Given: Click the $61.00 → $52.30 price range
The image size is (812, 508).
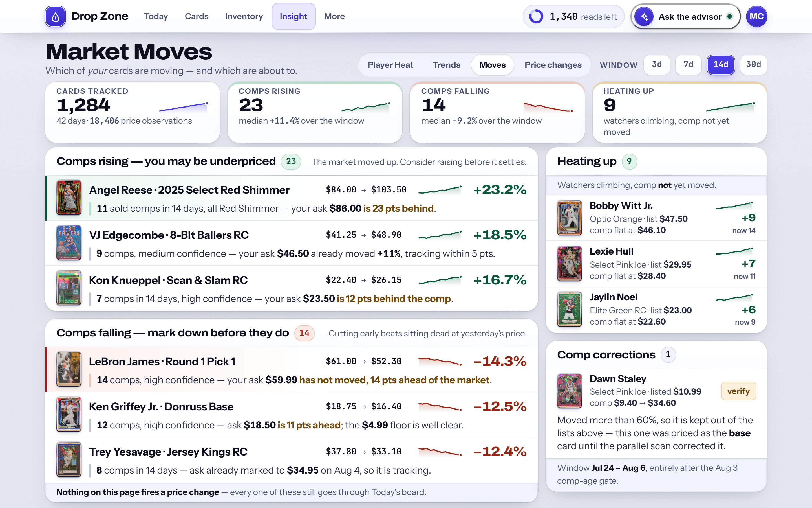Looking at the screenshot, I should coord(363,362).
